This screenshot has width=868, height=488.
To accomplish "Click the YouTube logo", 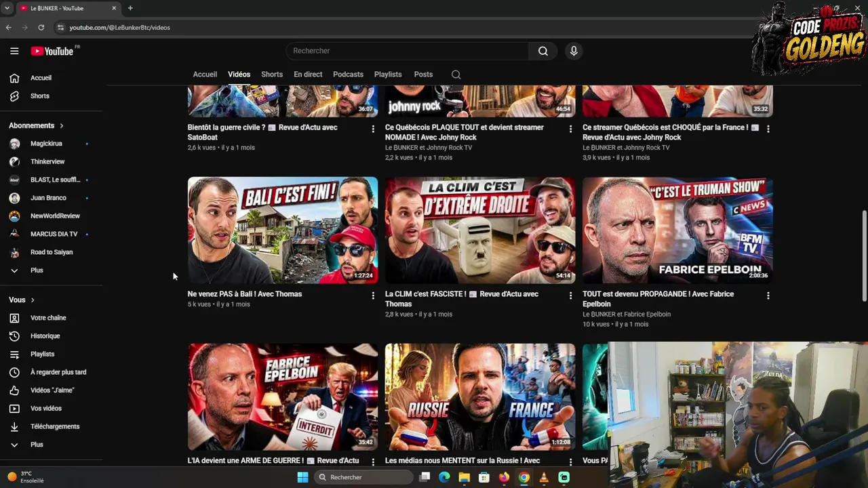I will pyautogui.click(x=52, y=51).
